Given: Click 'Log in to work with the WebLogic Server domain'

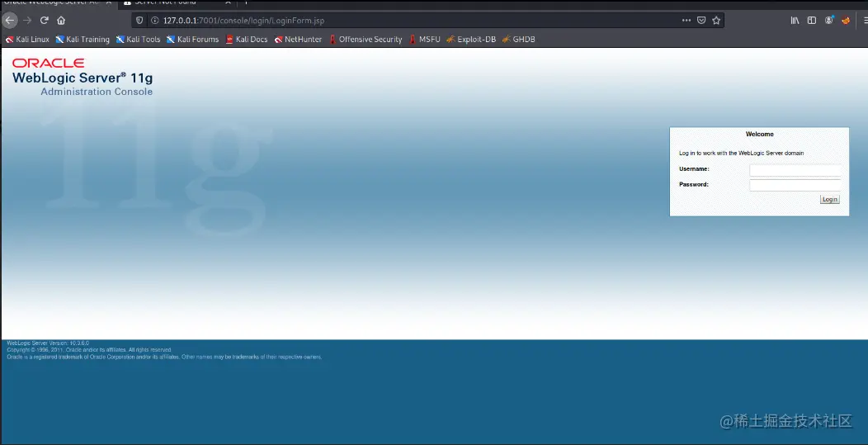Looking at the screenshot, I should pos(741,153).
